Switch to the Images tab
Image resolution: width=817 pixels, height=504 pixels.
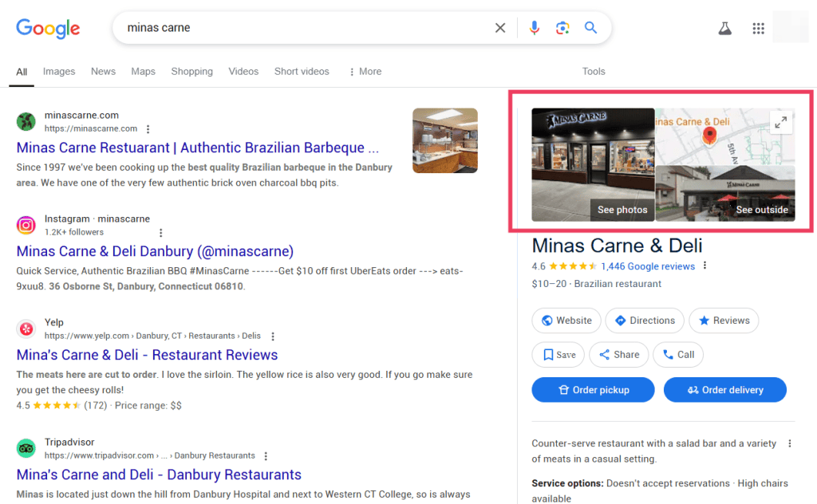click(59, 71)
